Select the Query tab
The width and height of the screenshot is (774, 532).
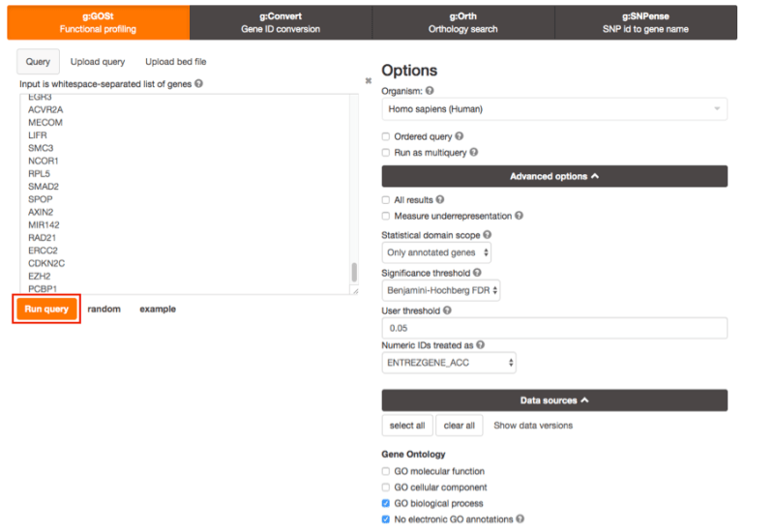click(x=38, y=62)
